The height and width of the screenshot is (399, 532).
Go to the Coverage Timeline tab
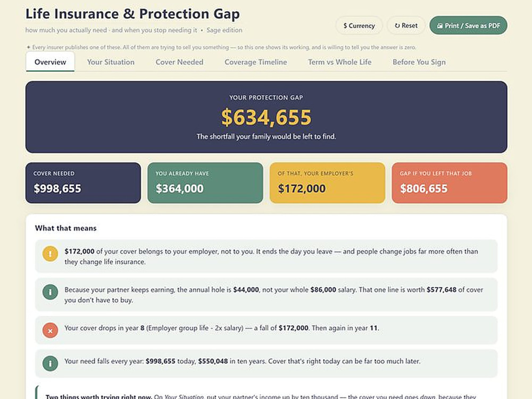[256, 62]
